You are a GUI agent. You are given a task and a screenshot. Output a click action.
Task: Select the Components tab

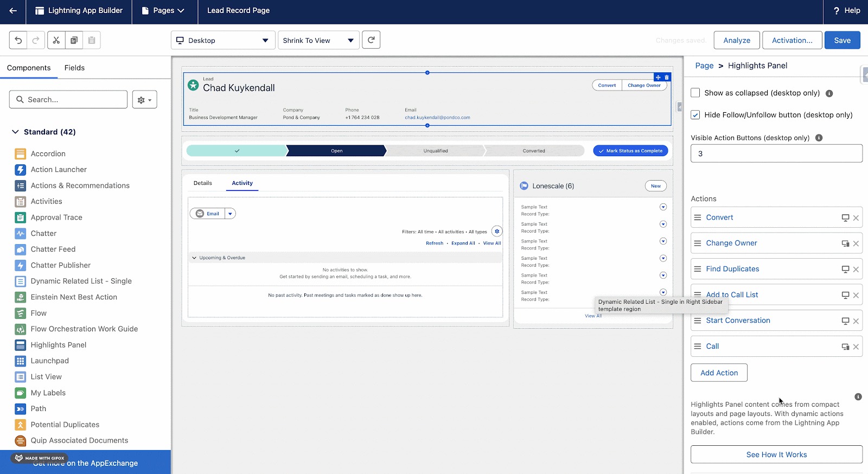click(29, 68)
